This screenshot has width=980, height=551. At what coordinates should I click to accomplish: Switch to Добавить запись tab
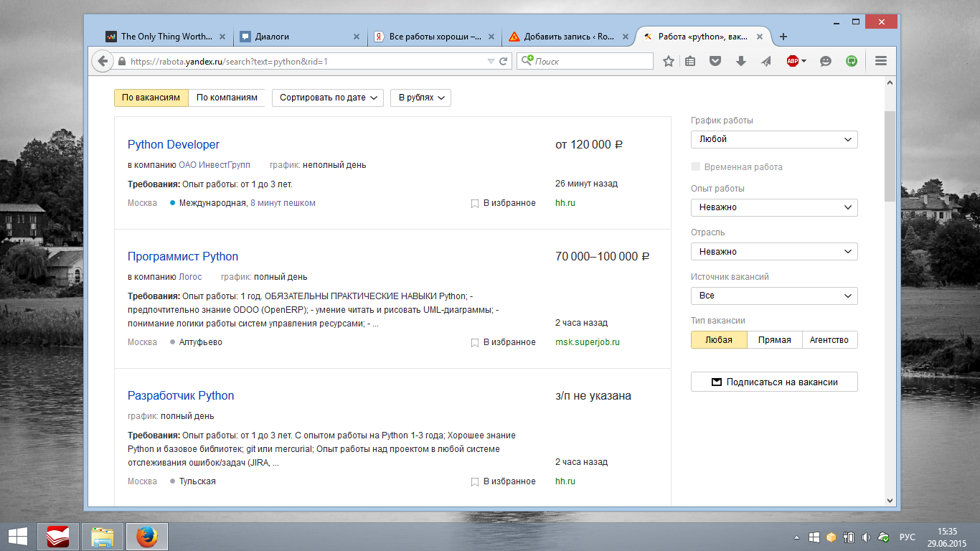click(x=567, y=37)
